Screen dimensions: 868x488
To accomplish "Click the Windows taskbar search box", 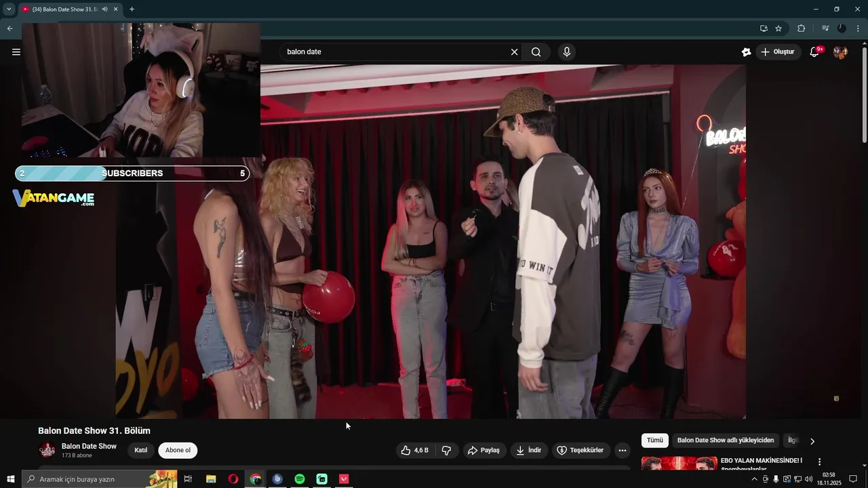I will (99, 479).
